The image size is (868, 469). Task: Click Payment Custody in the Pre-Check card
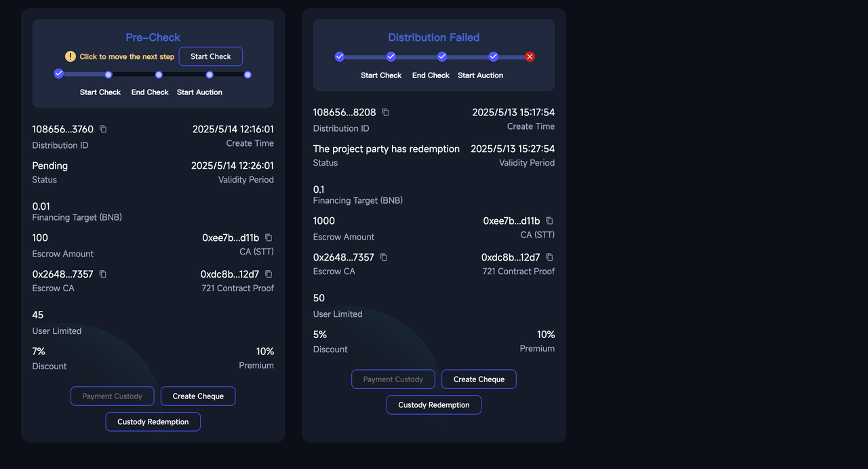coord(113,396)
